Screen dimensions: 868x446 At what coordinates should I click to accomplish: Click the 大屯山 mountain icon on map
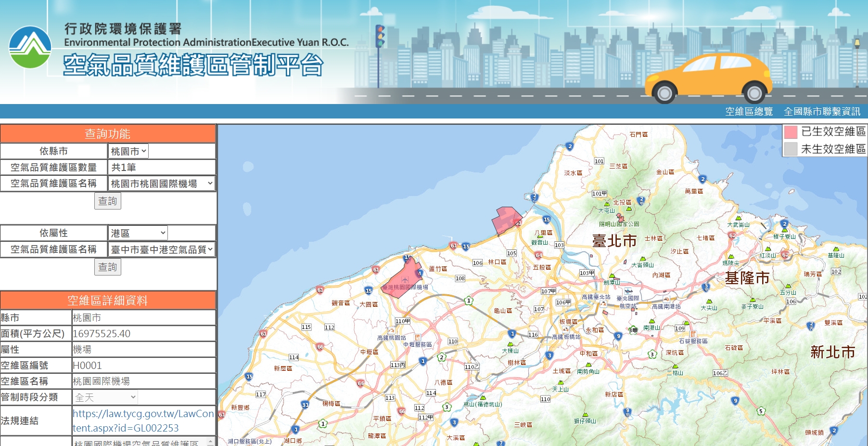coord(607,204)
